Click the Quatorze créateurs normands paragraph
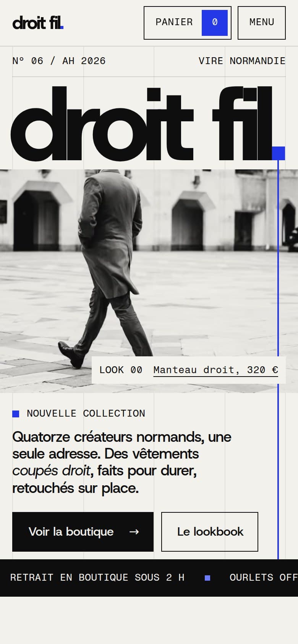298x644 pixels. [x=122, y=462]
